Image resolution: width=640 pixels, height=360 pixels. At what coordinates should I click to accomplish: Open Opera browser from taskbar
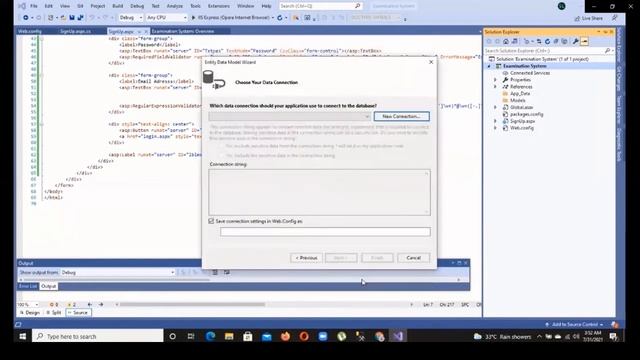[x=304, y=336]
